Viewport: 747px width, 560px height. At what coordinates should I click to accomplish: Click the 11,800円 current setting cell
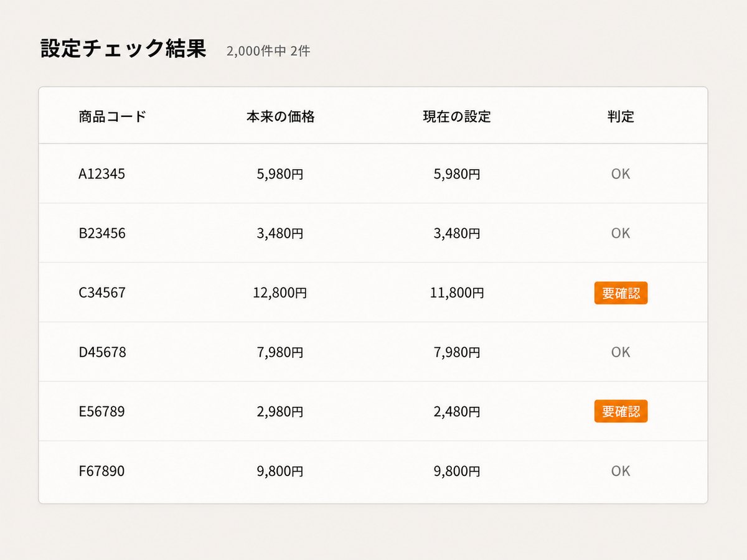point(457,292)
